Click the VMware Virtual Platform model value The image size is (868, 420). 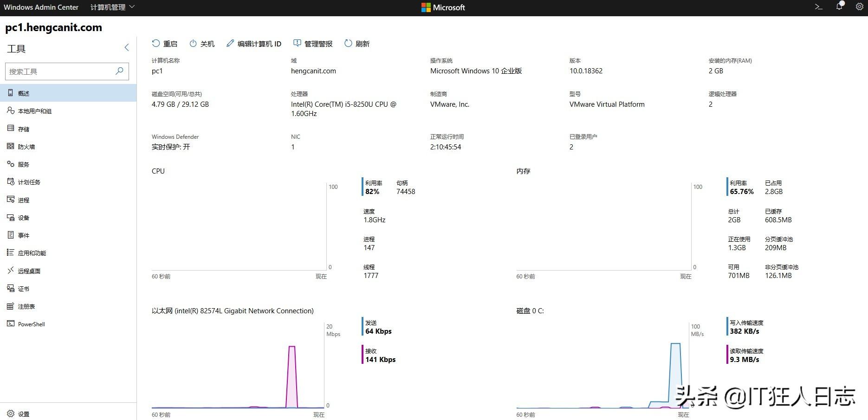(x=607, y=104)
